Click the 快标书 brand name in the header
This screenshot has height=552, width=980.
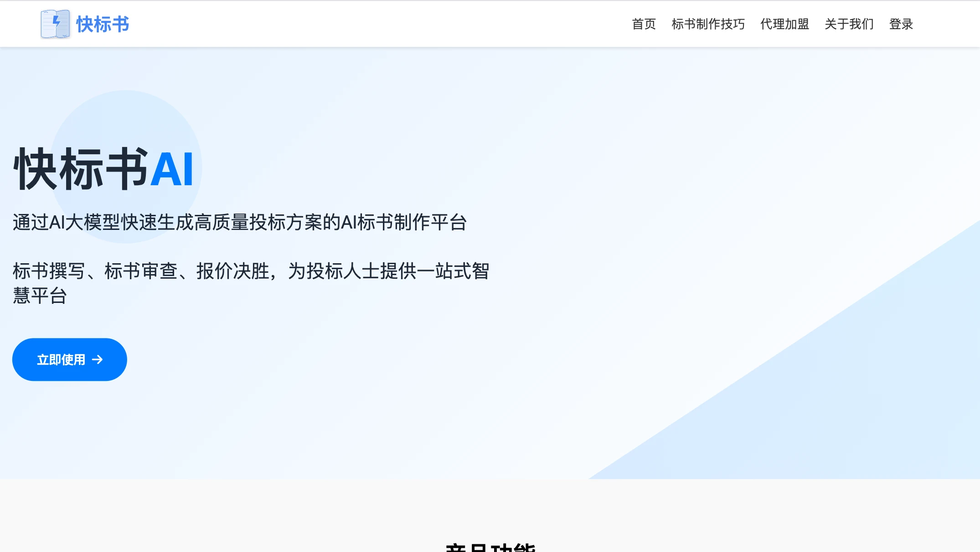click(x=103, y=24)
